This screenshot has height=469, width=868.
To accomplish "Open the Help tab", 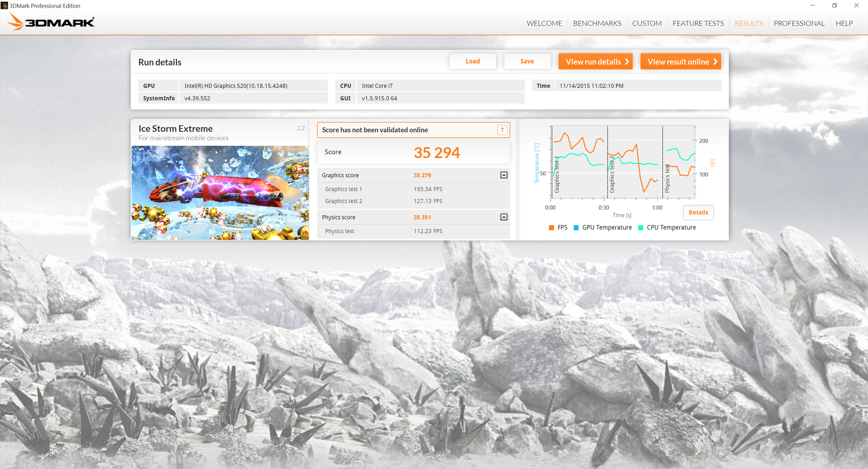I will 844,23.
